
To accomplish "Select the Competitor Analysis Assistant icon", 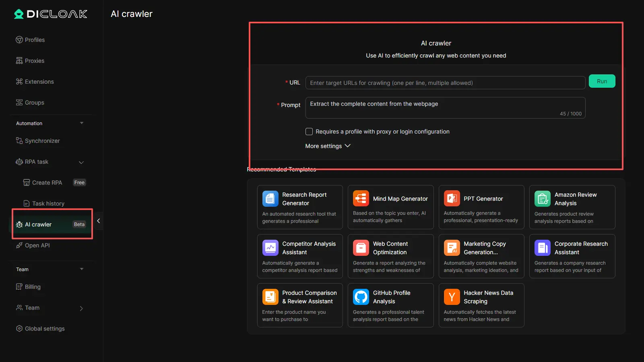I will coord(270,248).
